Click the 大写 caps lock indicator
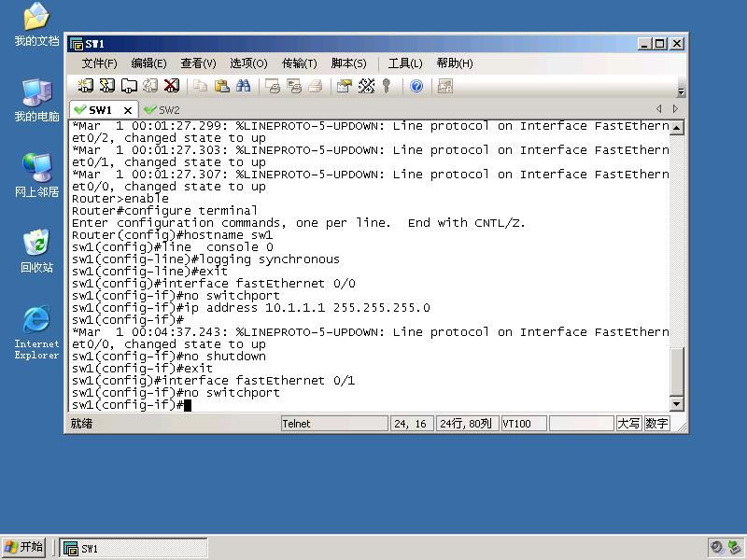 pos(628,424)
